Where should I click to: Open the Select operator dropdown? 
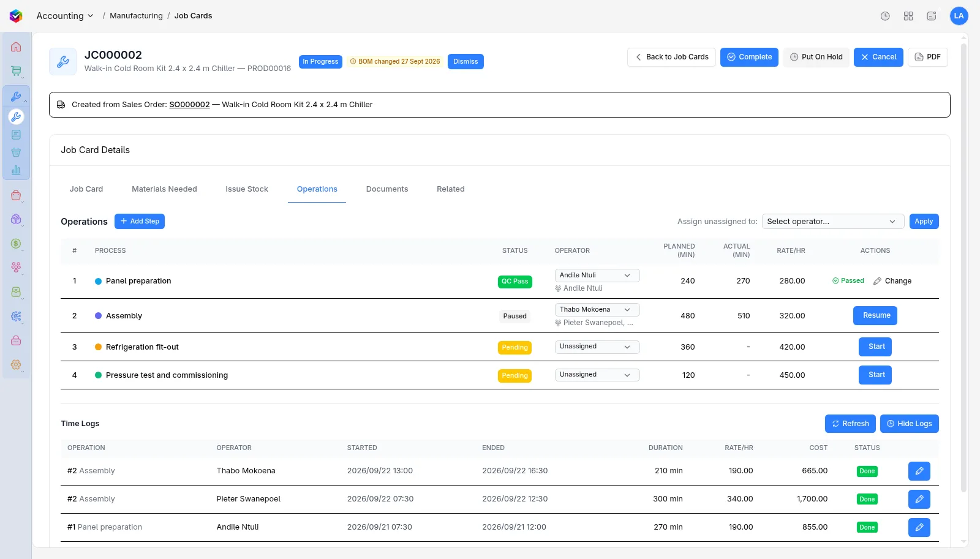click(833, 222)
